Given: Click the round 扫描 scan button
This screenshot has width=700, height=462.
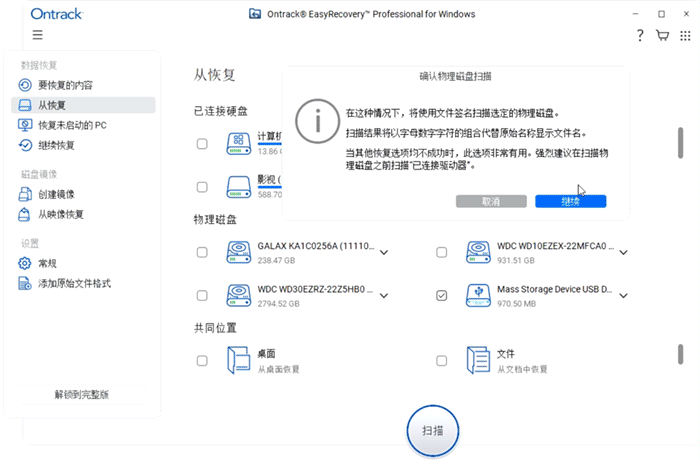Looking at the screenshot, I should pos(433,431).
